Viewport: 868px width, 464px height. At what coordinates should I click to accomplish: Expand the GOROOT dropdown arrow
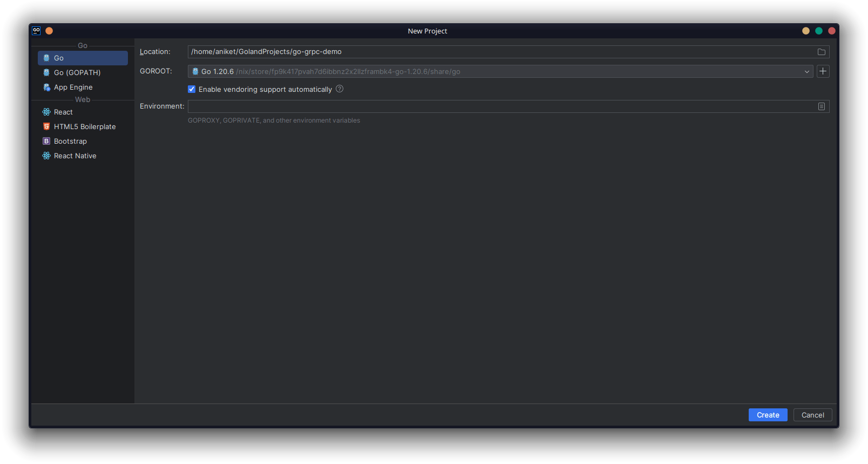(806, 71)
